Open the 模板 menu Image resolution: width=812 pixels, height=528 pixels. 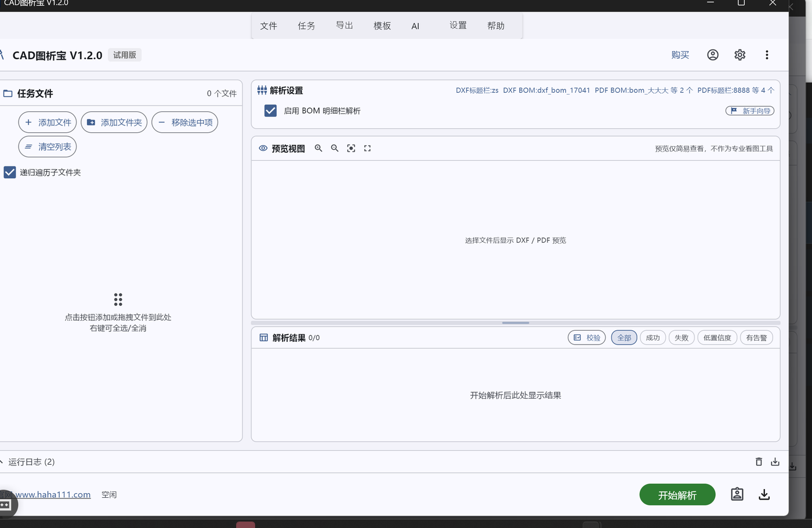click(382, 26)
